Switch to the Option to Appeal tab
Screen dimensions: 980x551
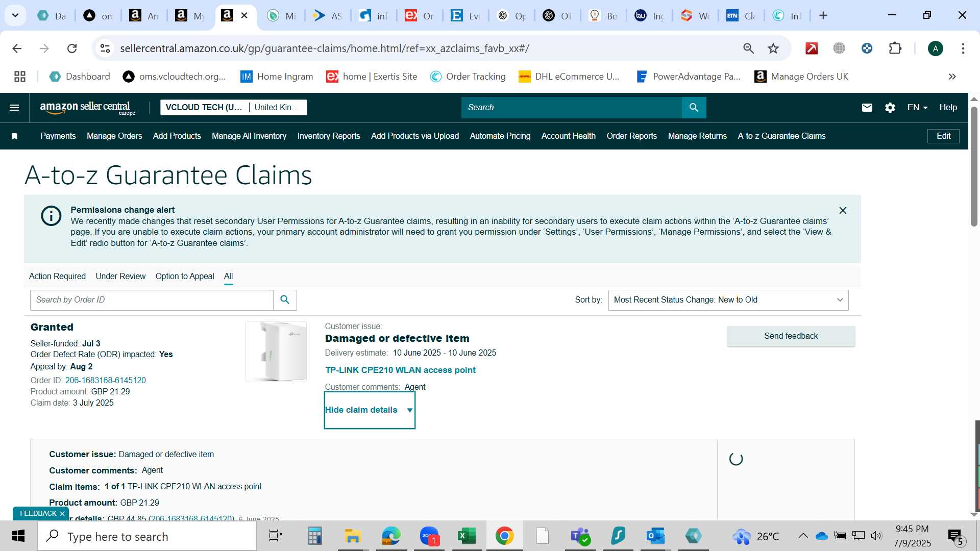click(185, 277)
